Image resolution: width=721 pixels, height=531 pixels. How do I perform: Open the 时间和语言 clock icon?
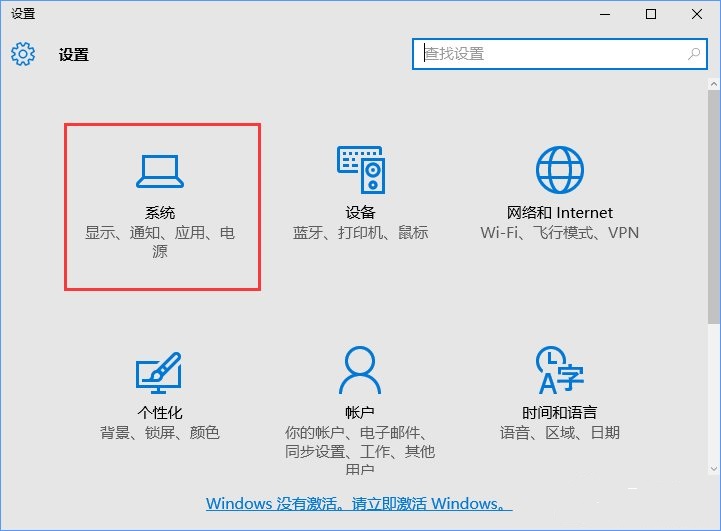point(560,371)
